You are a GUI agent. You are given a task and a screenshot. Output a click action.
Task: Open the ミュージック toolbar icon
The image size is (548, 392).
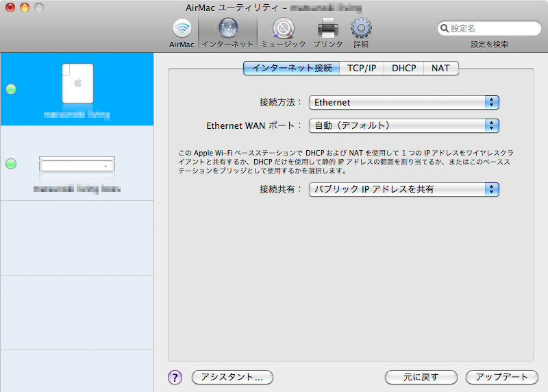(283, 29)
